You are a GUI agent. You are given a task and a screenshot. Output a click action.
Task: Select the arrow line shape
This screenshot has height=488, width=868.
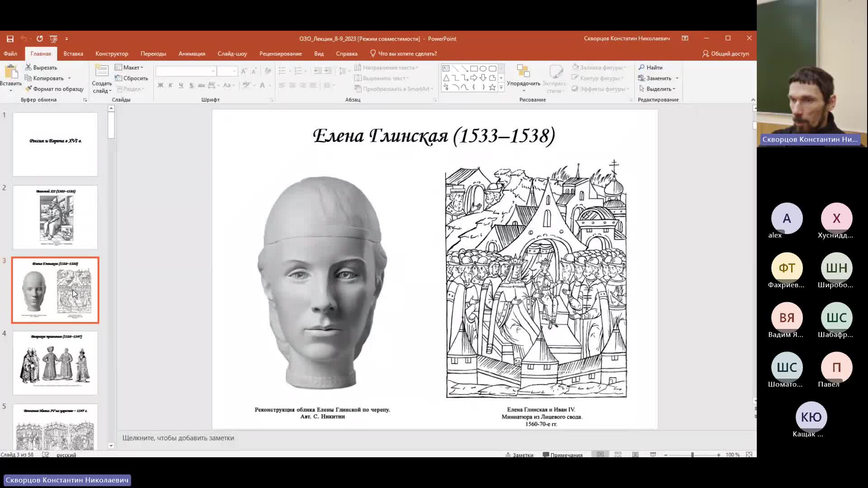[x=464, y=69]
